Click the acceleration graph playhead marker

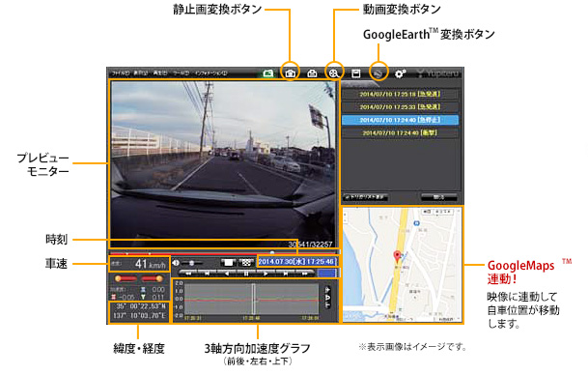coord(254,299)
